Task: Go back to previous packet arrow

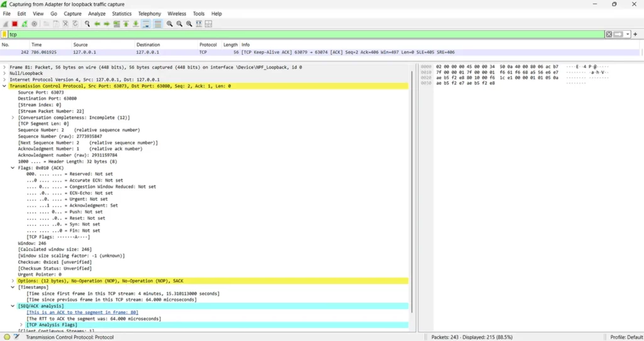Action: pos(97,24)
